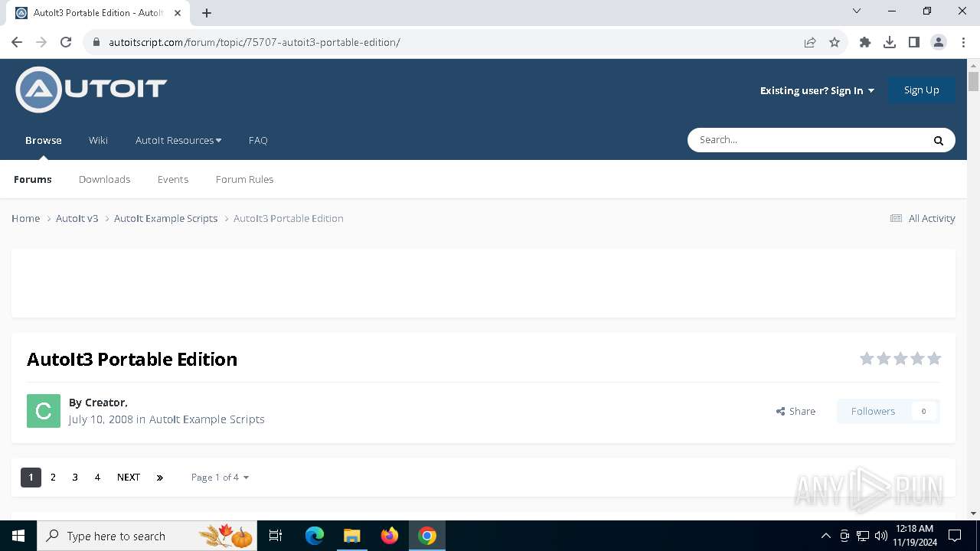Image resolution: width=980 pixels, height=551 pixels.
Task: Expand the AutoIt Resources menu
Action: pos(178,140)
